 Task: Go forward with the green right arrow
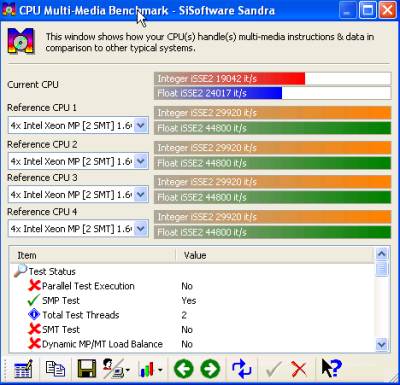pos(210,369)
